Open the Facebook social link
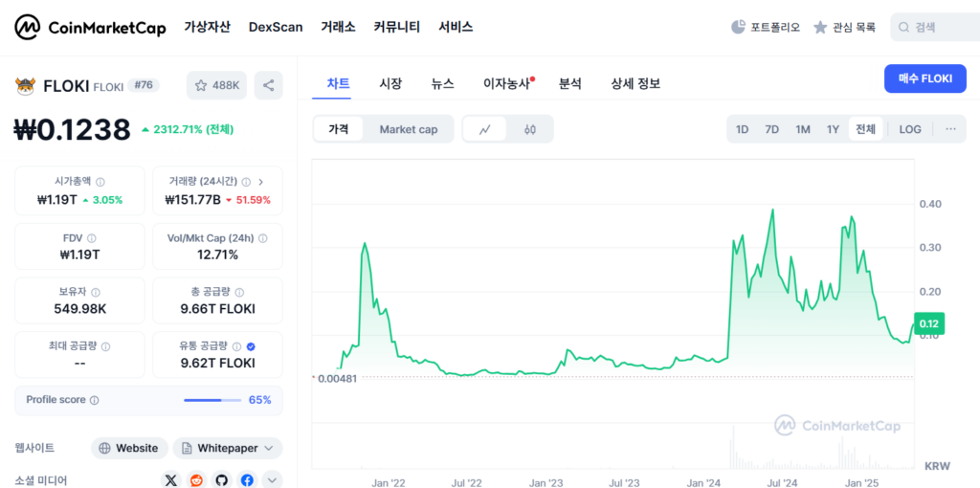This screenshot has width=980, height=488. pyautogui.click(x=248, y=480)
